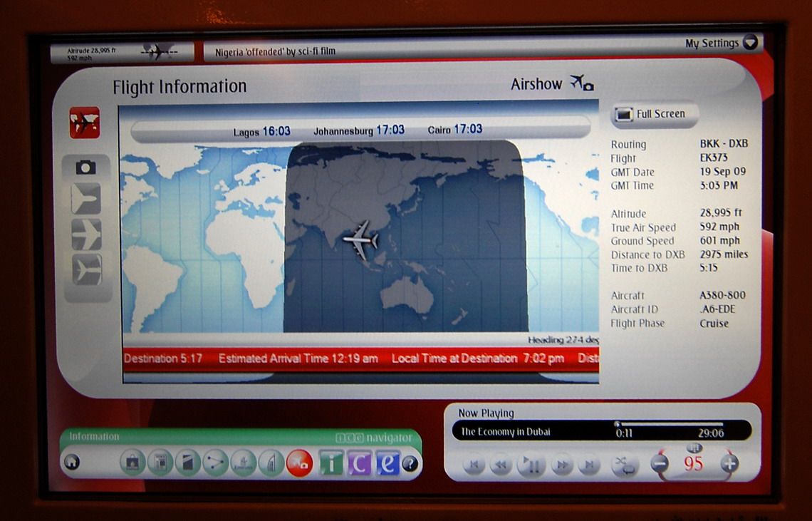Screen dimensions: 812x521
Task: Open the red world map flight view
Action: click(84, 123)
